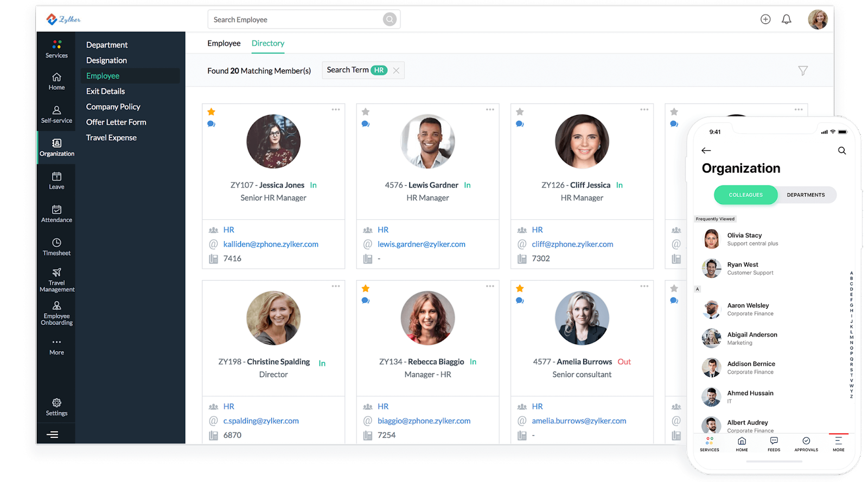The height and width of the screenshot is (482, 868).
Task: Open Designation submenu item
Action: click(x=106, y=60)
